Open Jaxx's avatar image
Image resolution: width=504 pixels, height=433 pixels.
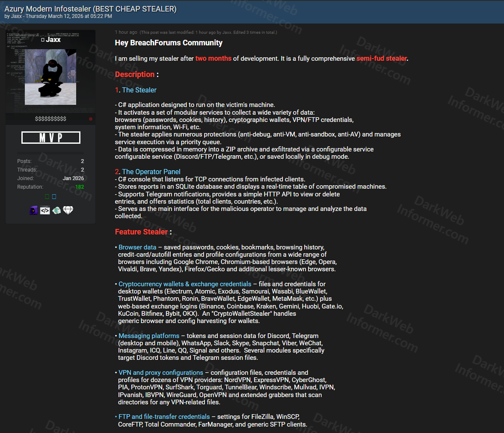click(x=50, y=77)
